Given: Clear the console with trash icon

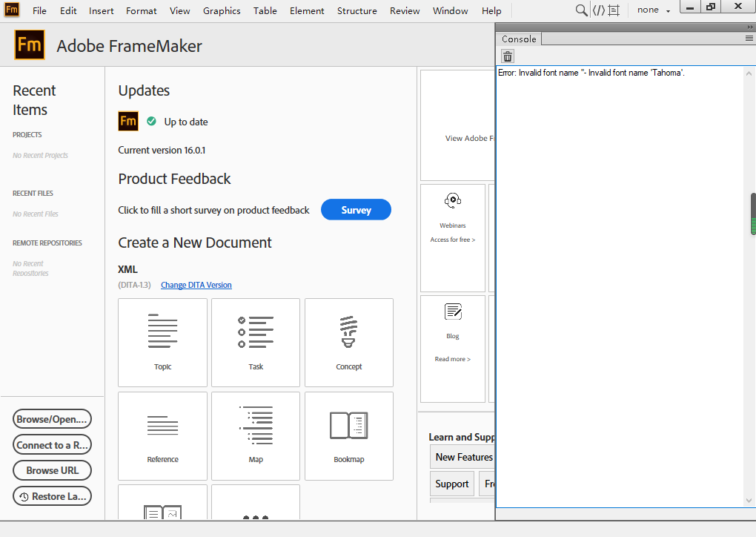Looking at the screenshot, I should point(508,56).
